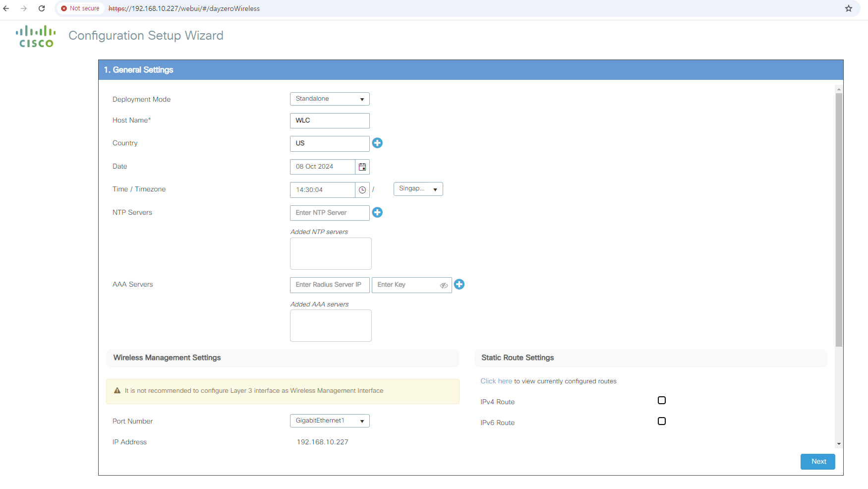Screen dimensions: 868x489
Task: Go back in browser history
Action: point(6,8)
